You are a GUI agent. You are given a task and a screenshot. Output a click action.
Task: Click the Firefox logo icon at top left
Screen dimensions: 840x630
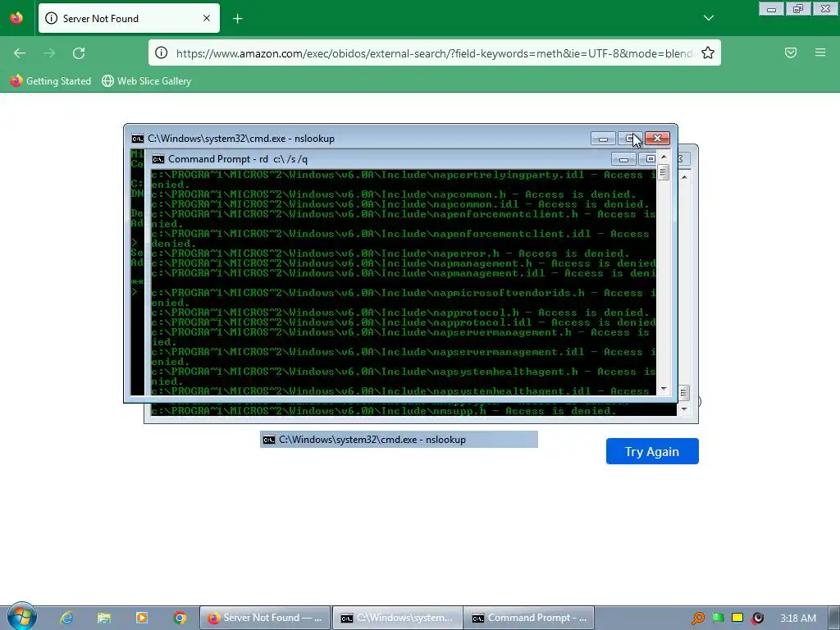click(x=16, y=18)
